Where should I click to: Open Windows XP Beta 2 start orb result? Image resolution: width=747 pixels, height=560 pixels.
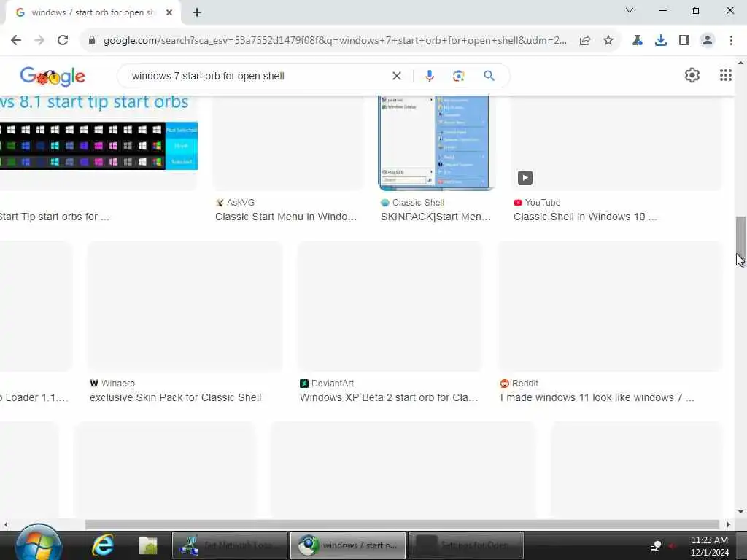point(389,397)
